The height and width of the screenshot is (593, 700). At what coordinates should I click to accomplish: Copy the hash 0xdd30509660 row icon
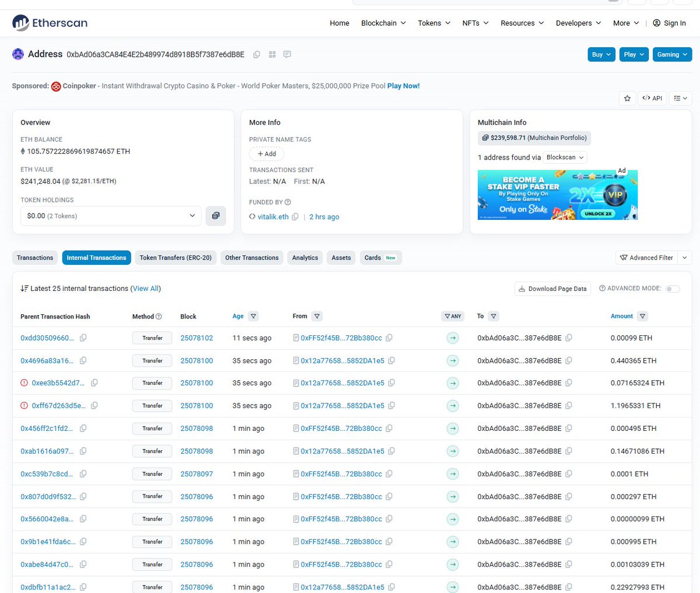coord(83,338)
